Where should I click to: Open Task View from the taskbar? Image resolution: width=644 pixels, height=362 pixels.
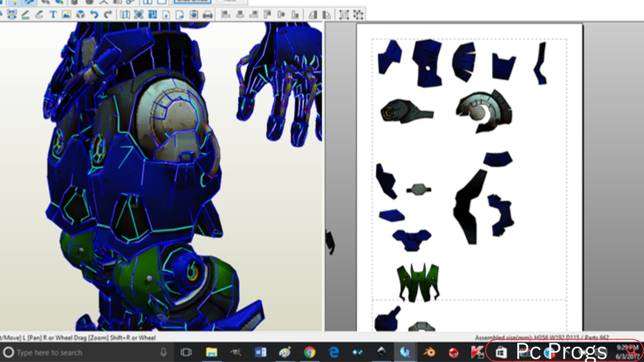point(186,352)
